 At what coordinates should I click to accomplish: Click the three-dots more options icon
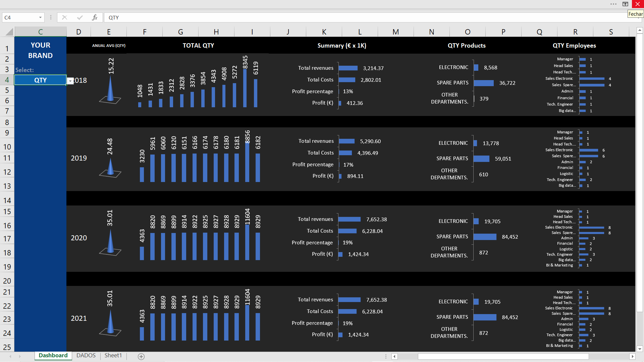pos(613,4)
